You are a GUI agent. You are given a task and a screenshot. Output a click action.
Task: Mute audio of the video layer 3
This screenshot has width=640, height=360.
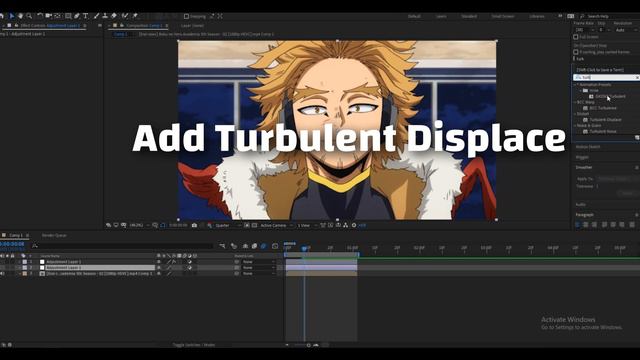[x=2, y=273]
